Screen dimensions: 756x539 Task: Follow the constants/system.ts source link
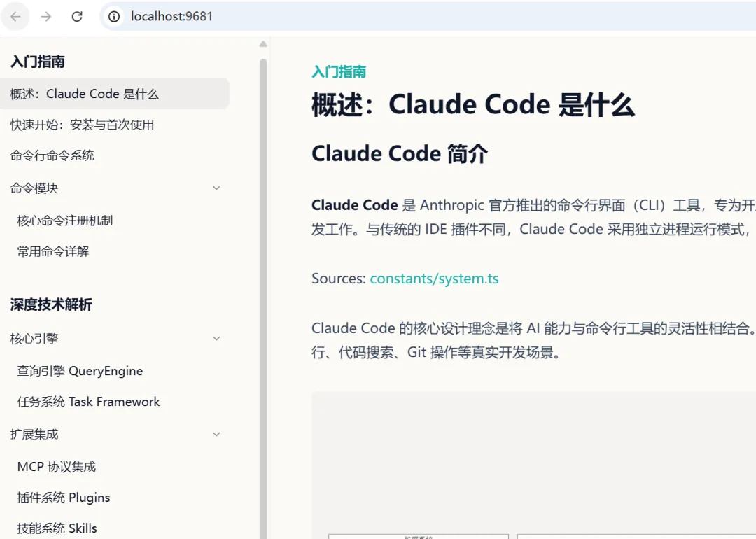click(435, 279)
